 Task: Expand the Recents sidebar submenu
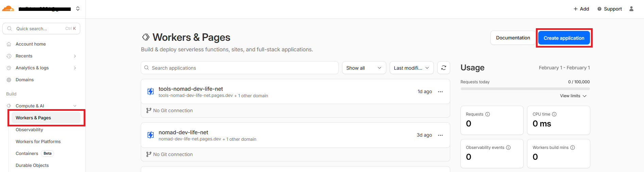click(75, 56)
